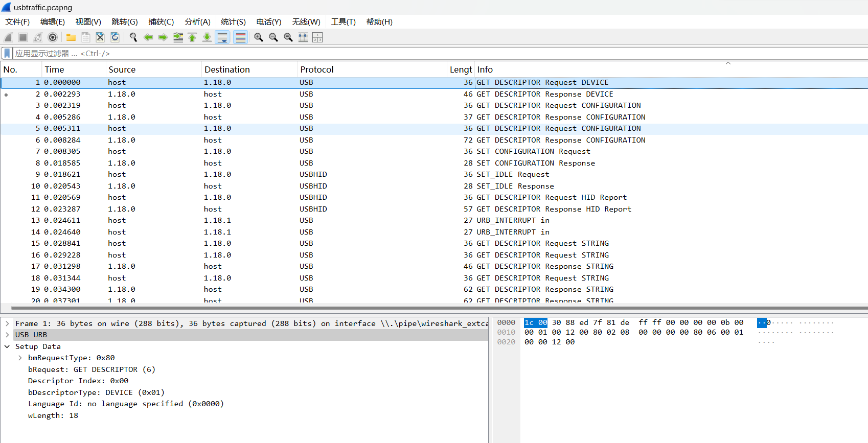The height and width of the screenshot is (443, 868).
Task: Open a capture file with folder icon
Action: 71,37
